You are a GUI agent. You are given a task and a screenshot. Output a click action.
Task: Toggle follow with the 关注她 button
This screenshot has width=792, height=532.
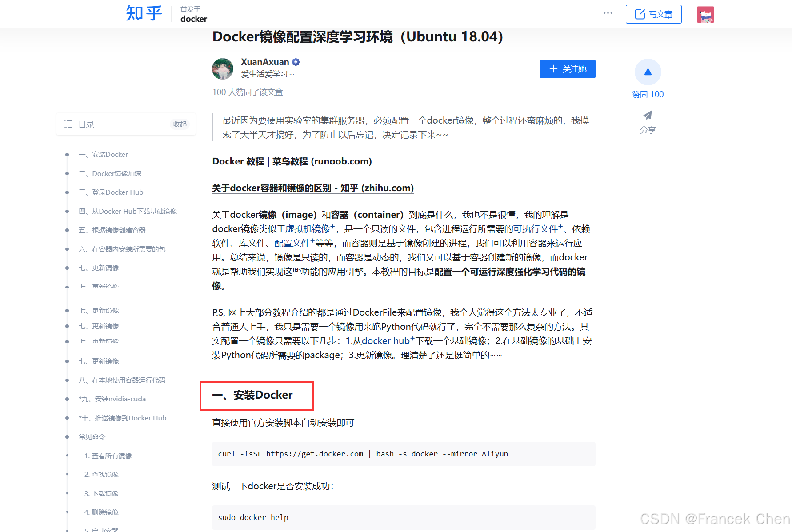pos(567,69)
